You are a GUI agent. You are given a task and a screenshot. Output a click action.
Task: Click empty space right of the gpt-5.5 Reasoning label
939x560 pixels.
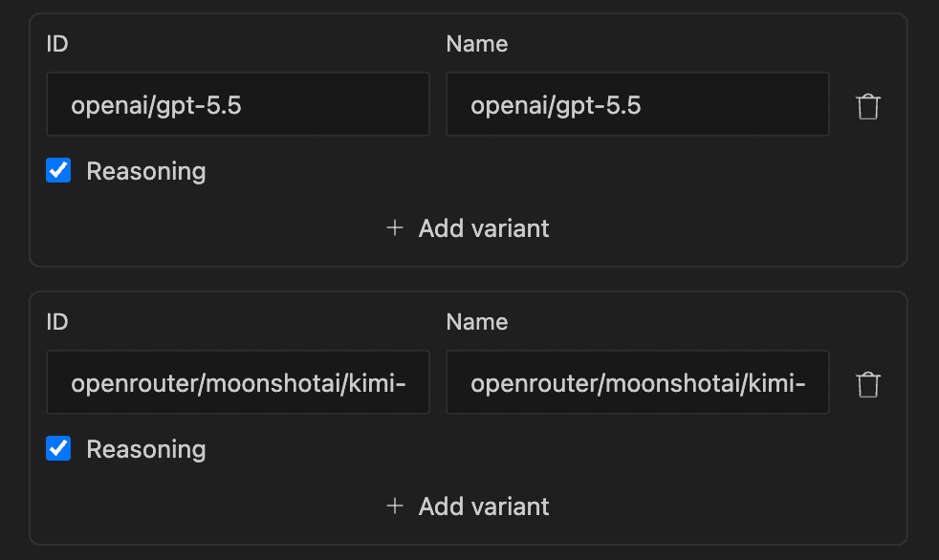[x=539, y=171]
